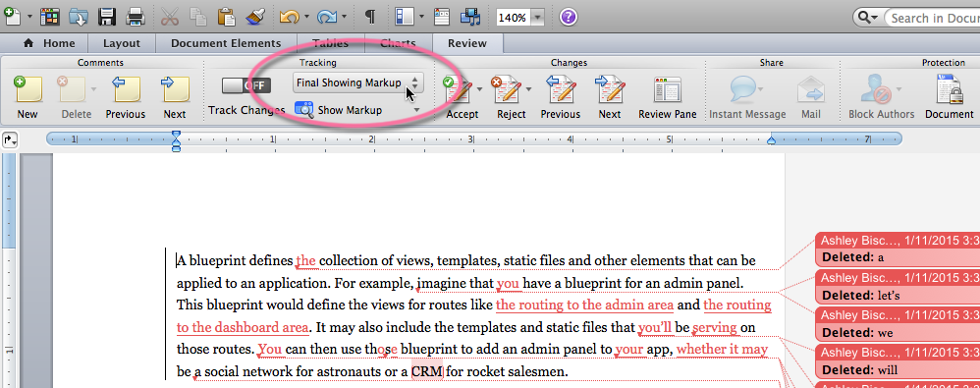Cut selection with scissors icon

[x=169, y=17]
